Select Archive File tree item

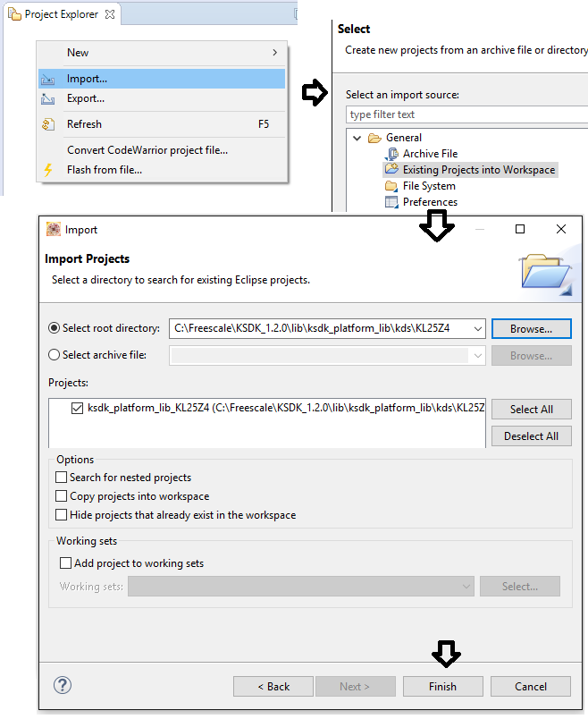coord(430,154)
